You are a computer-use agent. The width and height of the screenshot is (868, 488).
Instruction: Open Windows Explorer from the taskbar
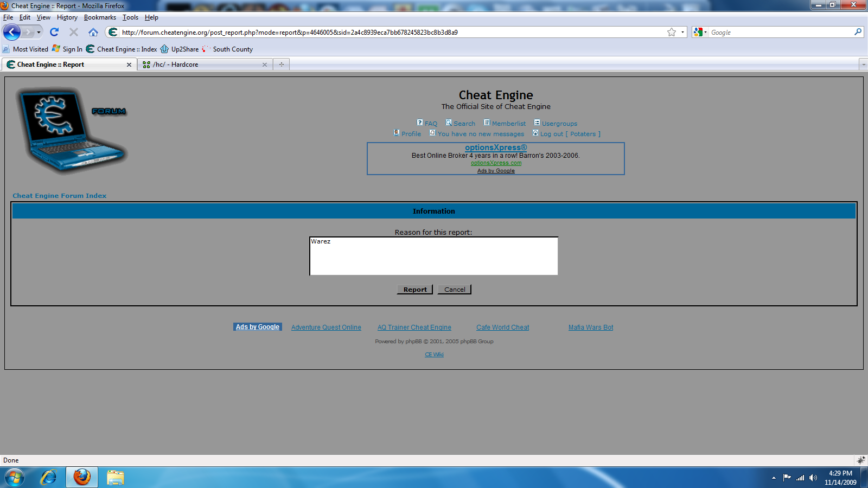pos(116,478)
